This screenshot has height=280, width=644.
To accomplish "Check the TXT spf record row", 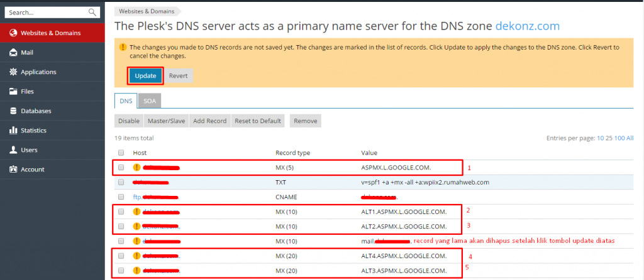I will [121, 182].
